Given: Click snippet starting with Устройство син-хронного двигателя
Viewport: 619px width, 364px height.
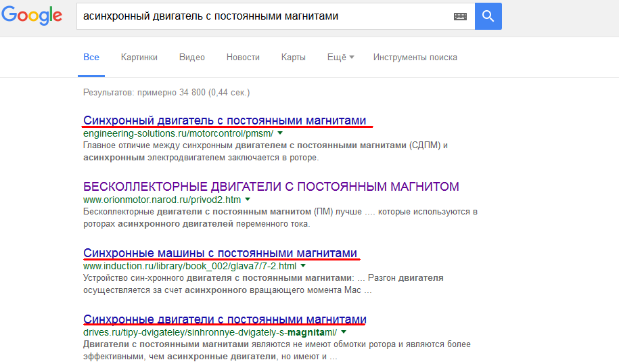Looking at the screenshot, I should [x=263, y=284].
